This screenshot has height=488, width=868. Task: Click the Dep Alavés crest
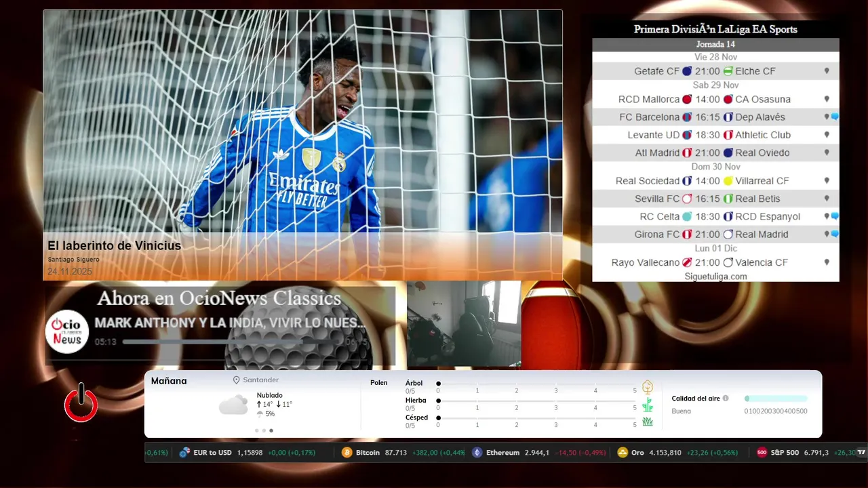click(728, 117)
